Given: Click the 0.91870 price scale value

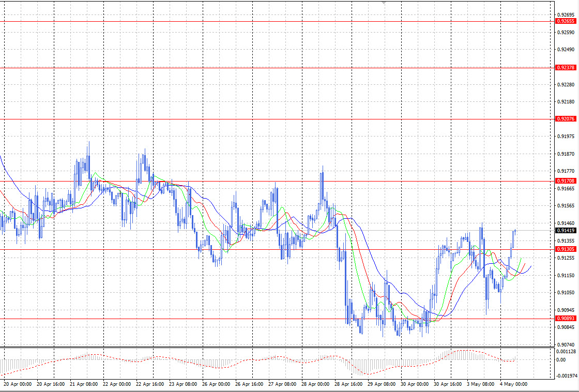Looking at the screenshot, I should (x=566, y=154).
